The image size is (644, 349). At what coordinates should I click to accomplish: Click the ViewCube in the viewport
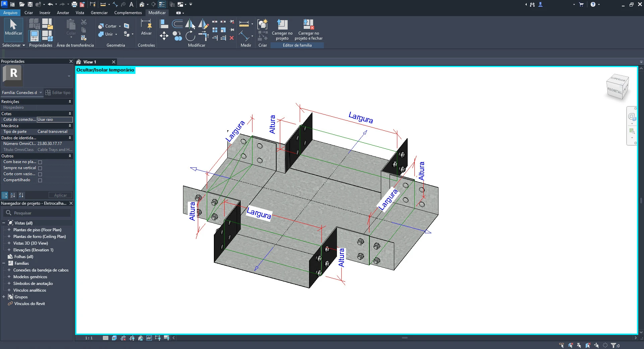click(617, 87)
